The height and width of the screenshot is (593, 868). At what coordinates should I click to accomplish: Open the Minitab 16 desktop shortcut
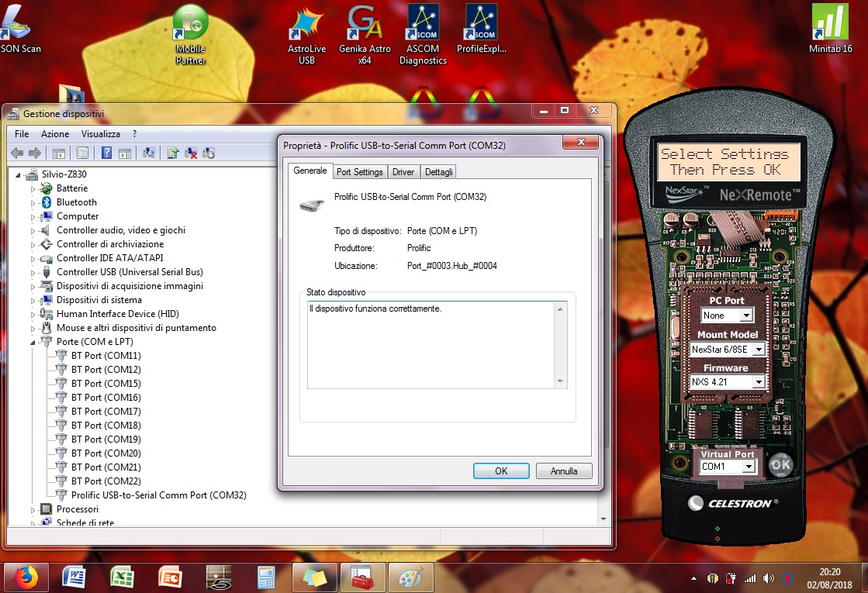(830, 29)
